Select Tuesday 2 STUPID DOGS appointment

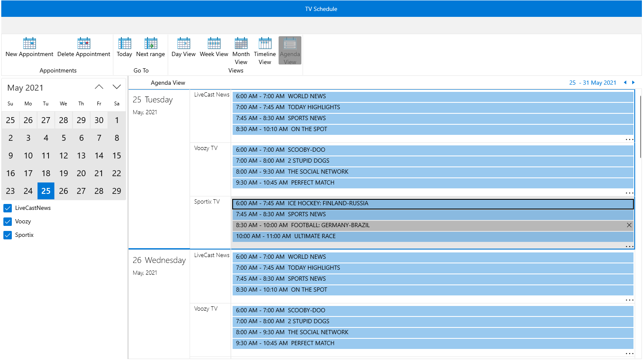(433, 161)
